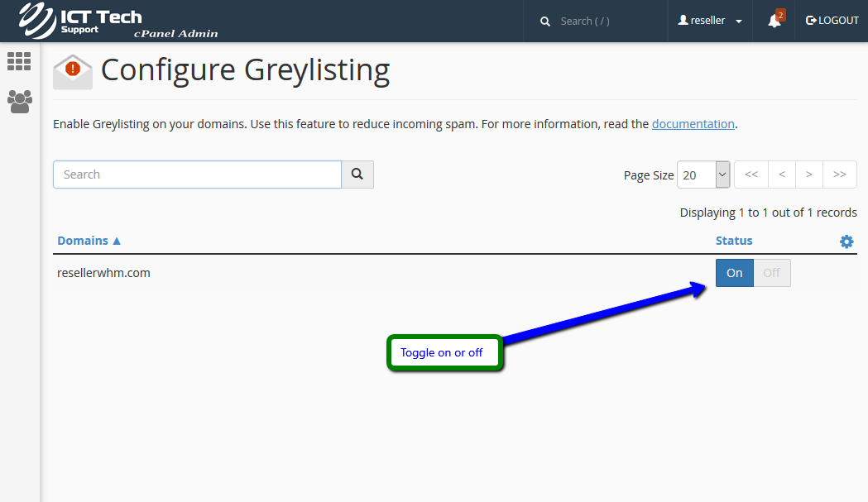Sort by the Status column header
Screen dimensions: 868x502
[734, 241]
